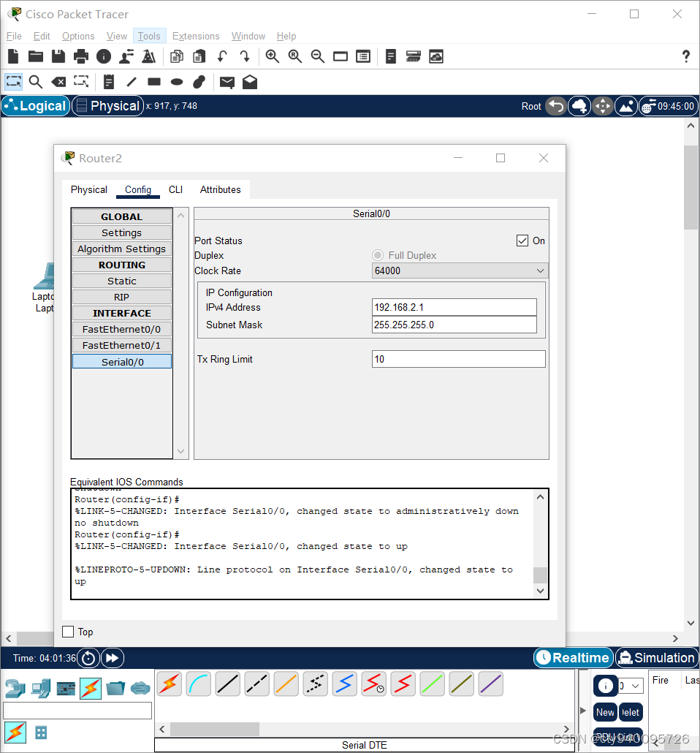Click the Tx Ring Limit field
The width and height of the screenshot is (700, 753).
tap(458, 359)
